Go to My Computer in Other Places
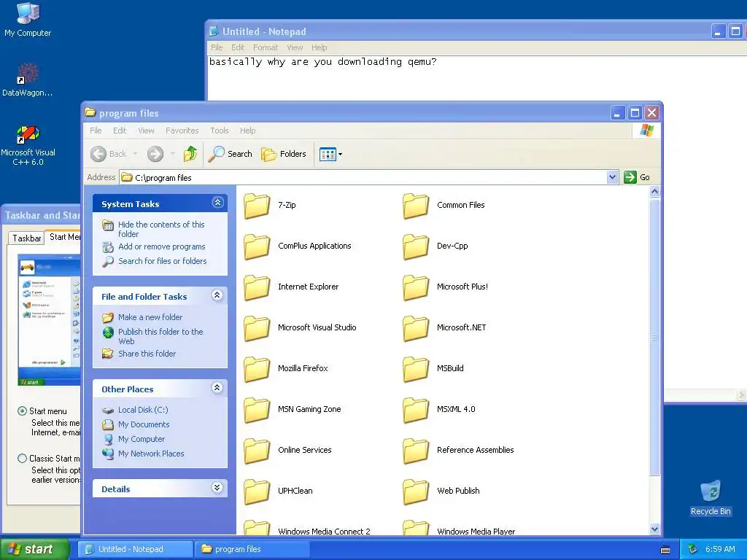The image size is (747, 560). point(142,439)
